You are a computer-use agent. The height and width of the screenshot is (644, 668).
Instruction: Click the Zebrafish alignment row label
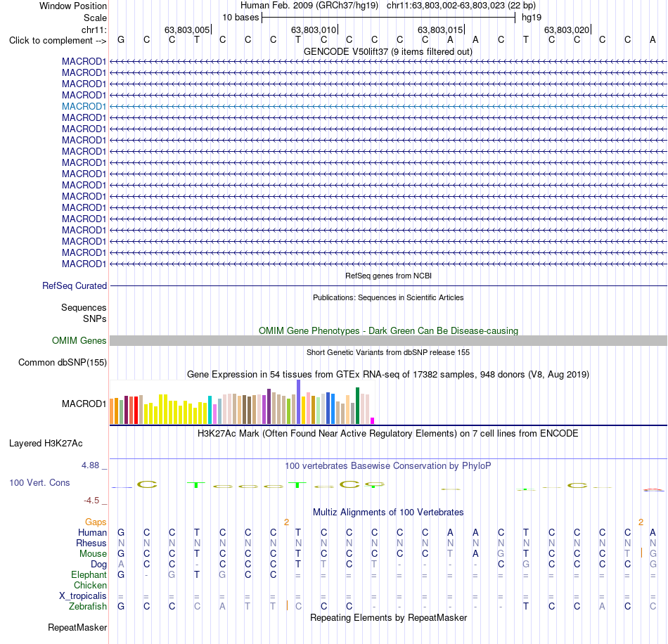[x=88, y=607]
